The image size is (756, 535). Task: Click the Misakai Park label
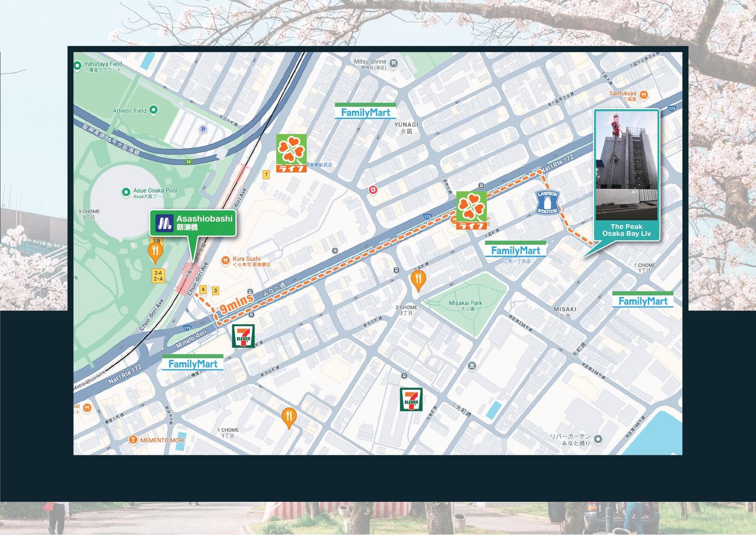[465, 303]
